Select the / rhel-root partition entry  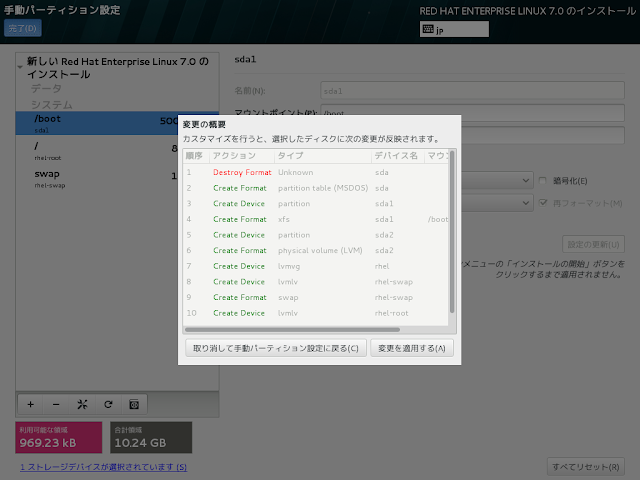tap(97, 151)
